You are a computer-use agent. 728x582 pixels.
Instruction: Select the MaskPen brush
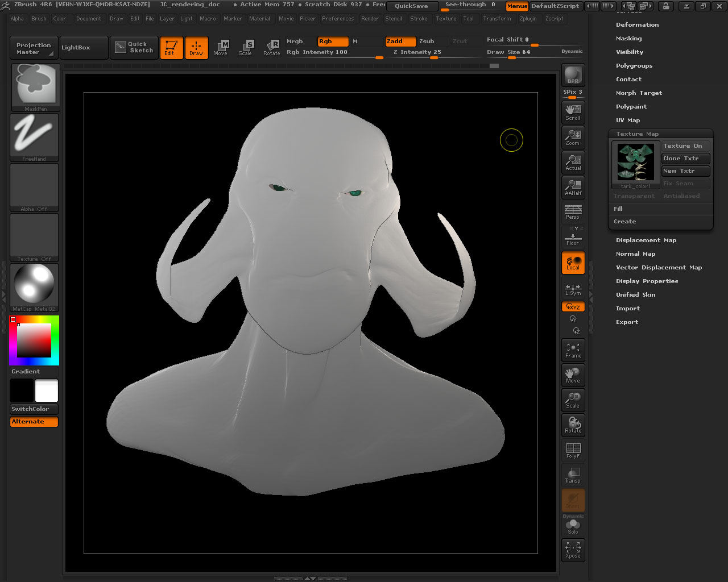(34, 85)
